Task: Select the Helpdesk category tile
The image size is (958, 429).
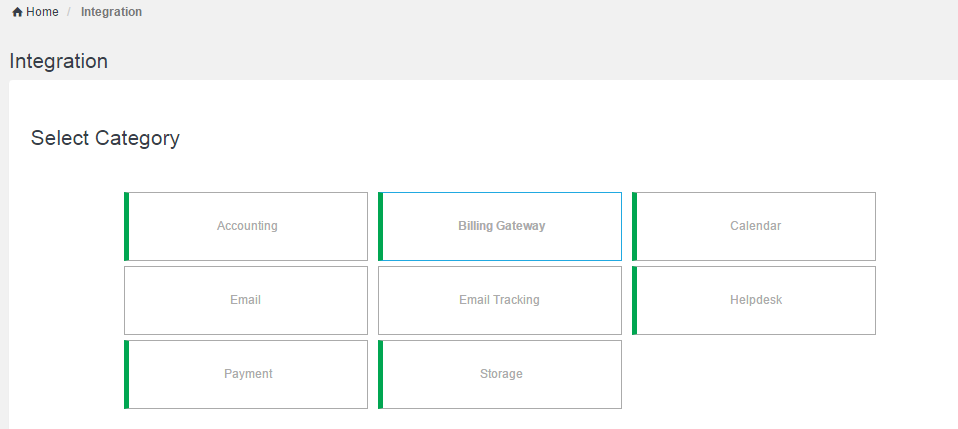Action: (x=755, y=300)
